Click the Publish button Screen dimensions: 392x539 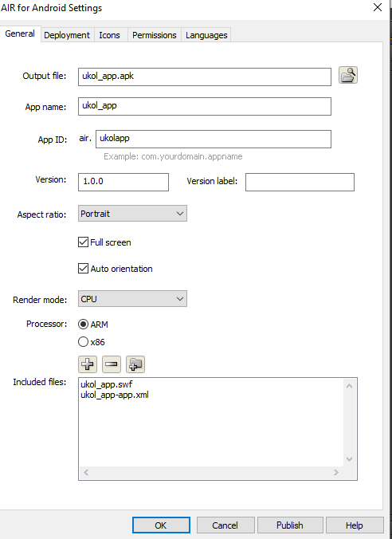pos(290,525)
